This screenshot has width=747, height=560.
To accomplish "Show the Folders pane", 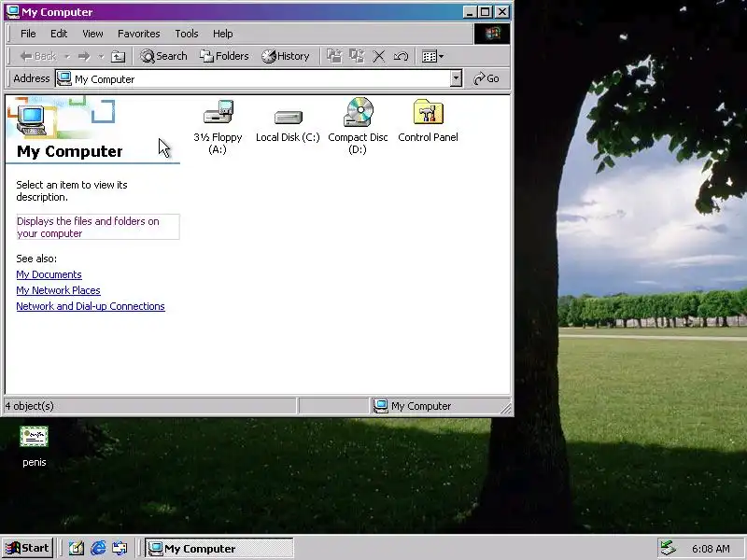I will pos(224,56).
